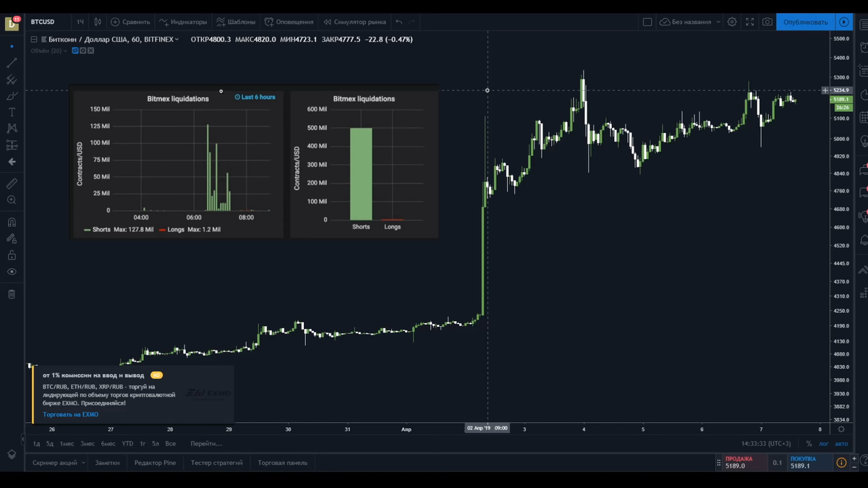Select the ruler measure tool
The width and height of the screenshot is (868, 488).
[12, 183]
